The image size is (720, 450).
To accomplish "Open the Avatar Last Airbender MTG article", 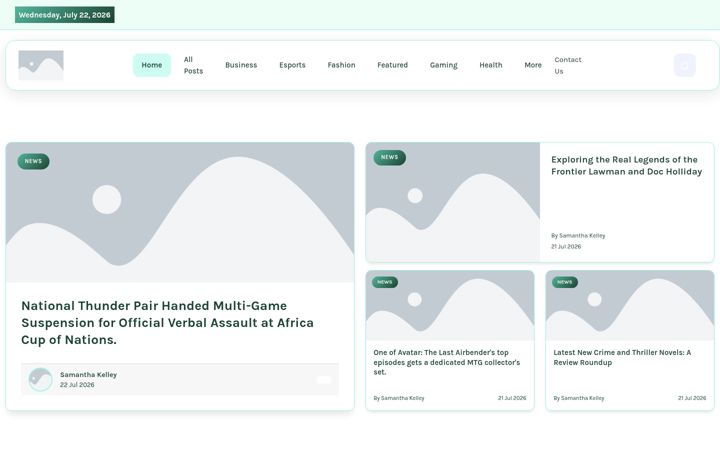I will pos(447,362).
